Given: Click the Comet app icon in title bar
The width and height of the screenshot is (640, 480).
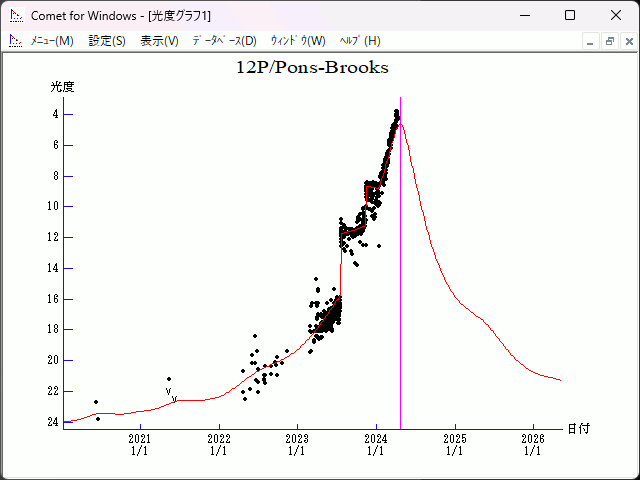Looking at the screenshot, I should (17, 16).
